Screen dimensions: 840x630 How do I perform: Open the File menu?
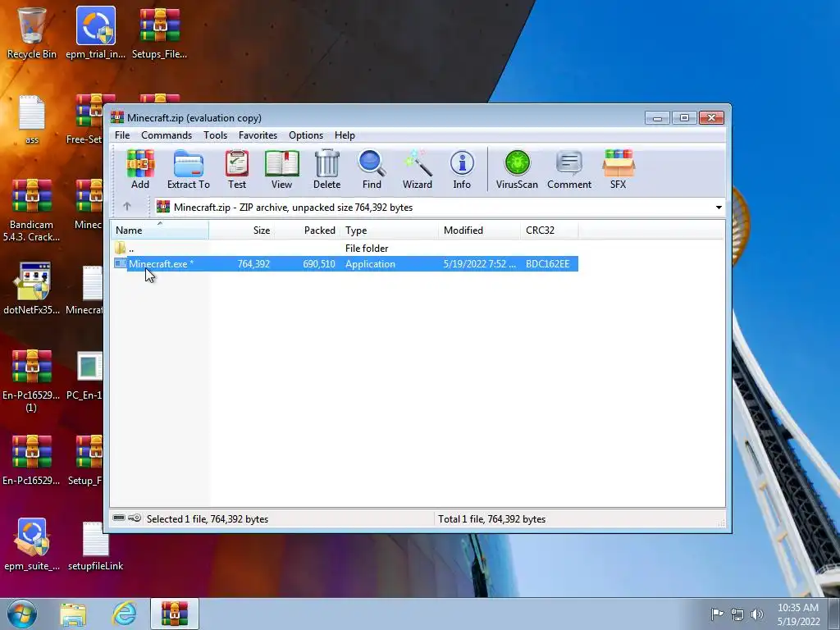click(122, 135)
